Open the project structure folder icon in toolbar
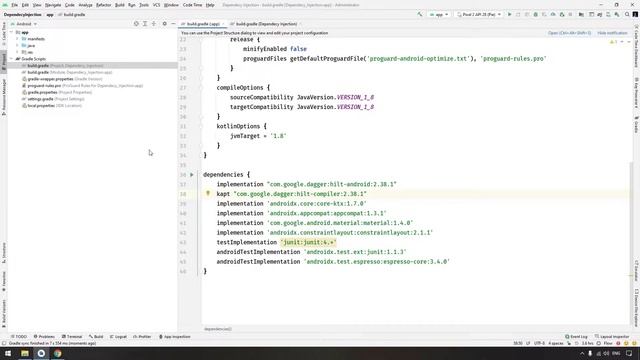 (581, 14)
